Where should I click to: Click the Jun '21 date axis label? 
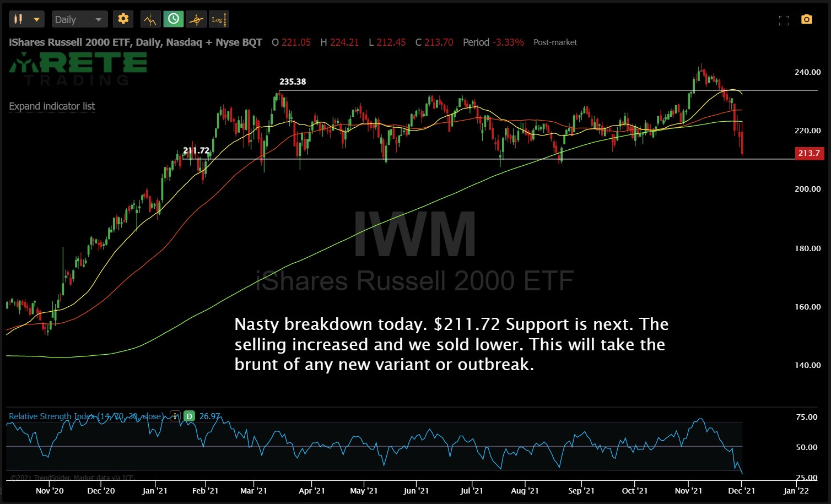(416, 491)
